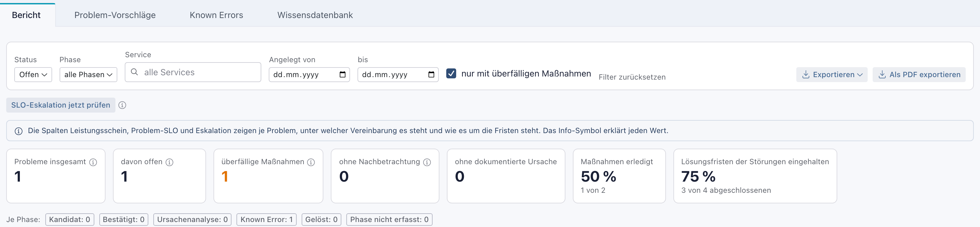Click the orange überfällige Maßnahmen count 1
Image resolution: width=980 pixels, height=227 pixels.
pos(225,176)
